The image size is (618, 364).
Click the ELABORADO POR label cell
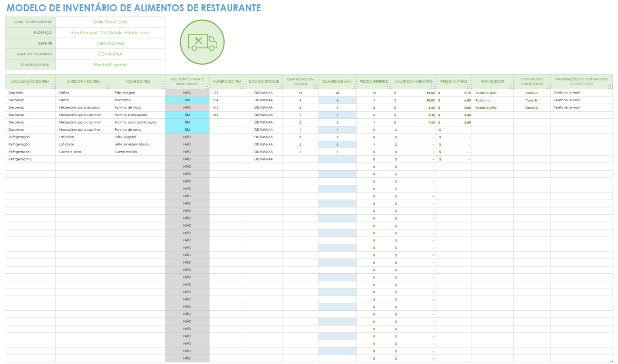coord(30,65)
